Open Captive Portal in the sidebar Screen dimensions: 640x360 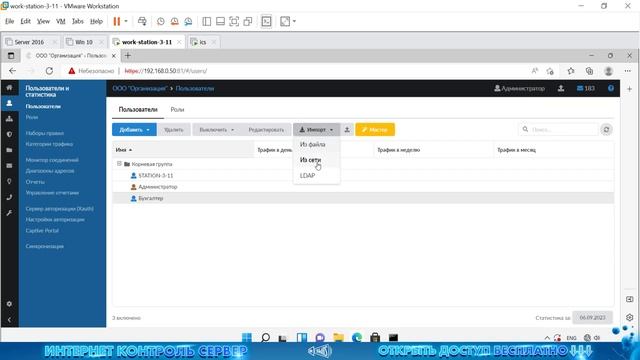click(x=42, y=231)
